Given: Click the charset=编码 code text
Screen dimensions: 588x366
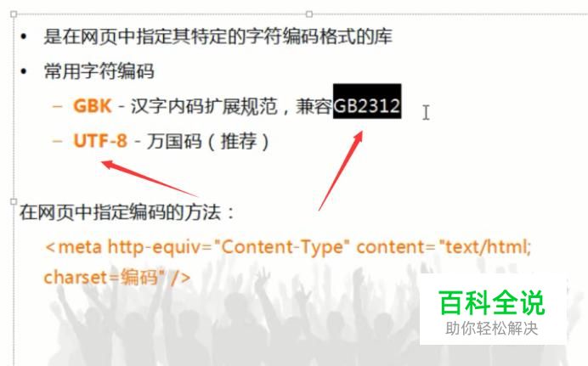Looking at the screenshot, I should pos(101,278).
